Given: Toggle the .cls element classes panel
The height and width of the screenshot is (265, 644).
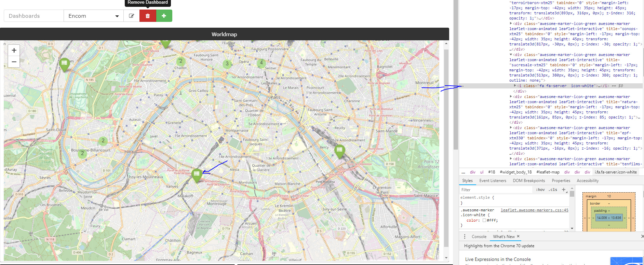Looking at the screenshot, I should click(553, 190).
